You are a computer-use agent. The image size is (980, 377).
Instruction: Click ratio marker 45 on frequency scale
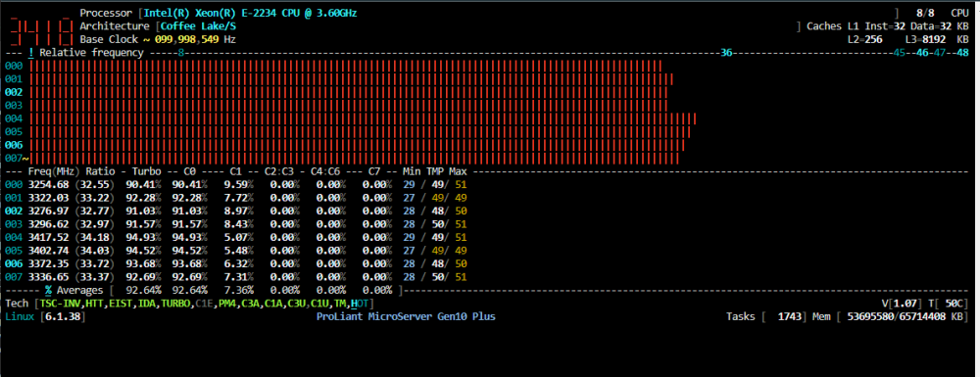[x=900, y=53]
